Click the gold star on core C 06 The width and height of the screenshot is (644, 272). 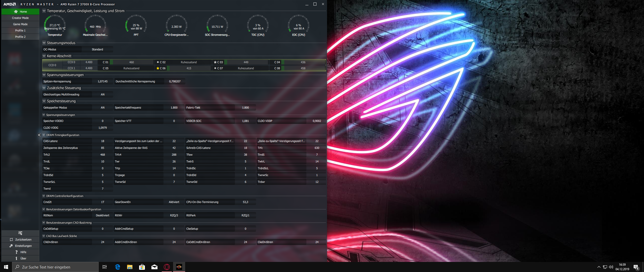coord(158,68)
